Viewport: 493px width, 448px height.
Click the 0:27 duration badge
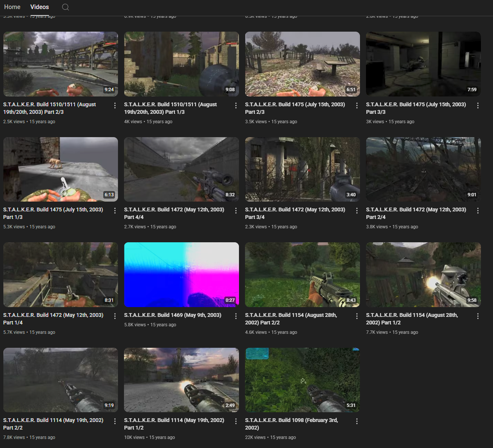[230, 300]
